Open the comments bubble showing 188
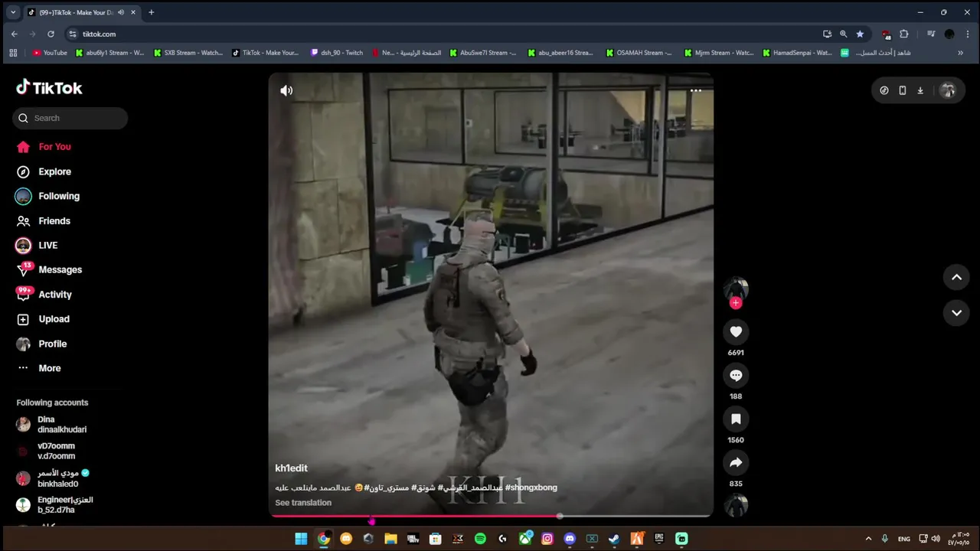Screen dimensions: 980x551 point(736,375)
